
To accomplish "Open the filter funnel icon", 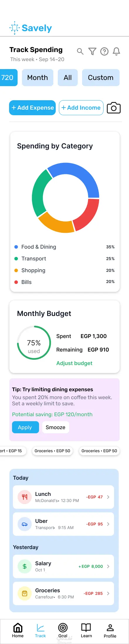I will (92, 52).
